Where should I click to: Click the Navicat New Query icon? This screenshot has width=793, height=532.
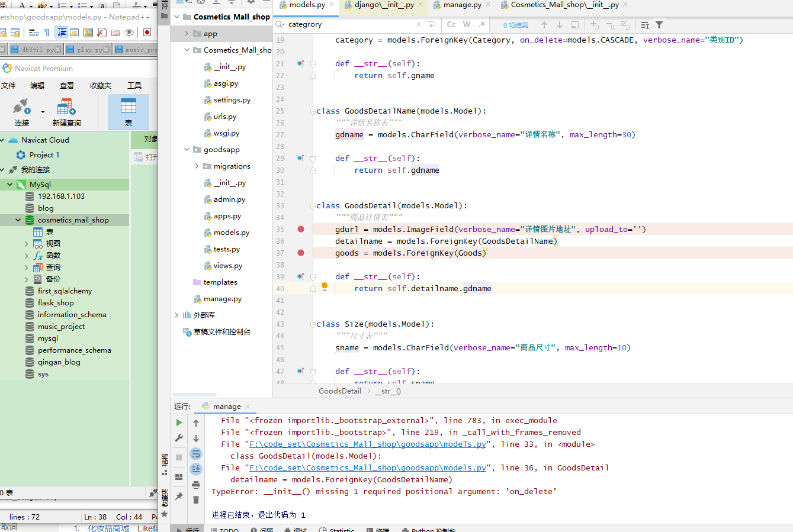66,107
